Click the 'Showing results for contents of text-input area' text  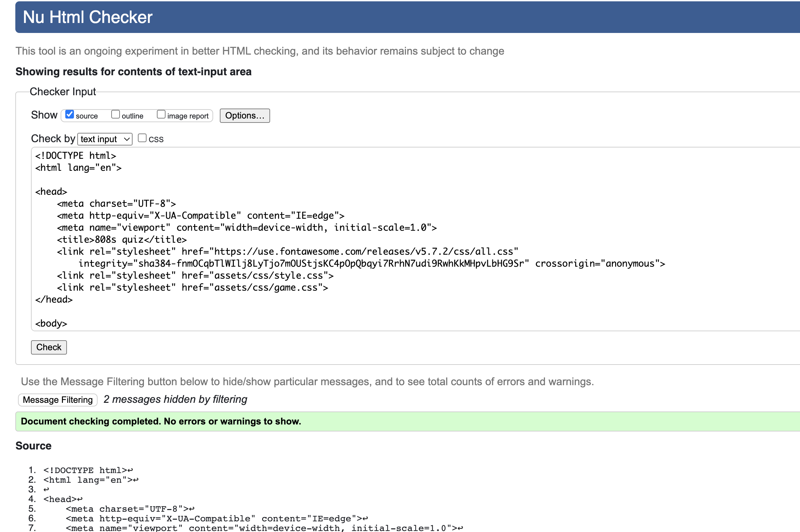134,72
